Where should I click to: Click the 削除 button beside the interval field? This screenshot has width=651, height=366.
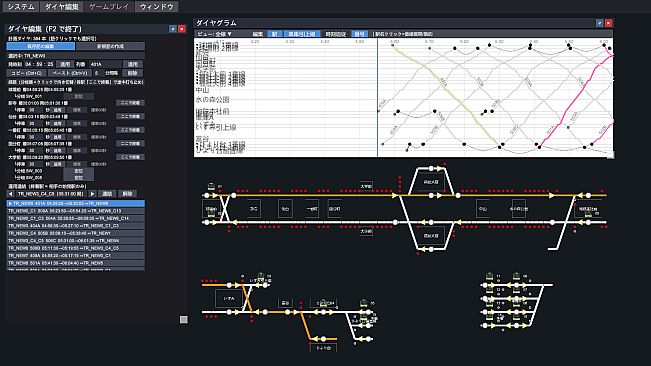tap(132, 73)
